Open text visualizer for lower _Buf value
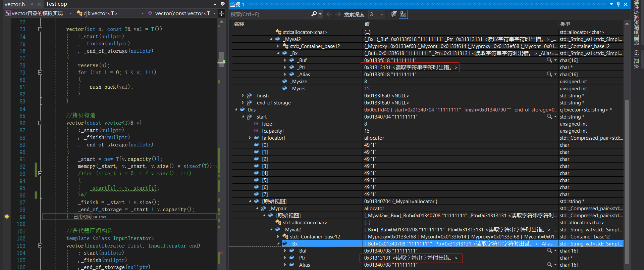This screenshot has width=644, height=270. click(x=549, y=251)
